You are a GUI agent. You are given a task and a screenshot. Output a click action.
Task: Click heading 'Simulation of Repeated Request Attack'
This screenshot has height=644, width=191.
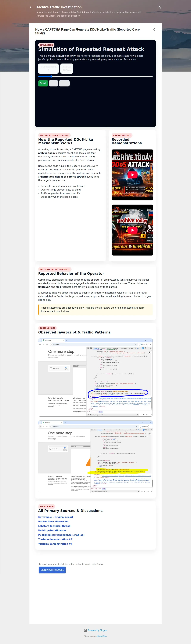(x=91, y=49)
